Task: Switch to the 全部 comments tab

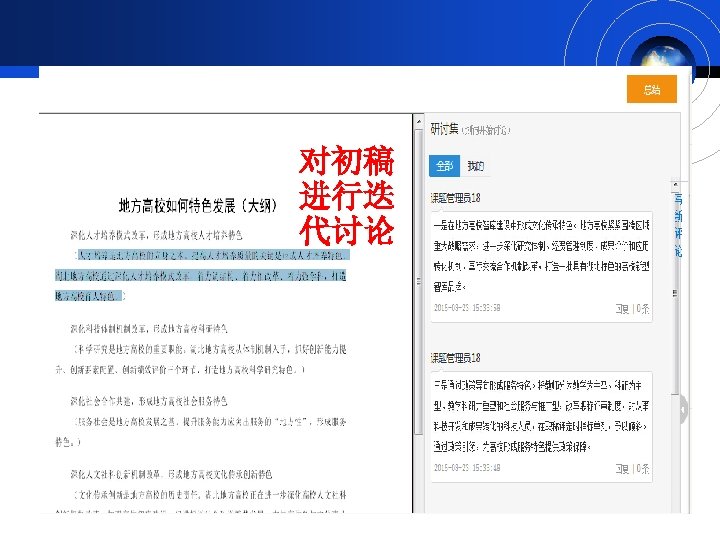Action: point(444,166)
